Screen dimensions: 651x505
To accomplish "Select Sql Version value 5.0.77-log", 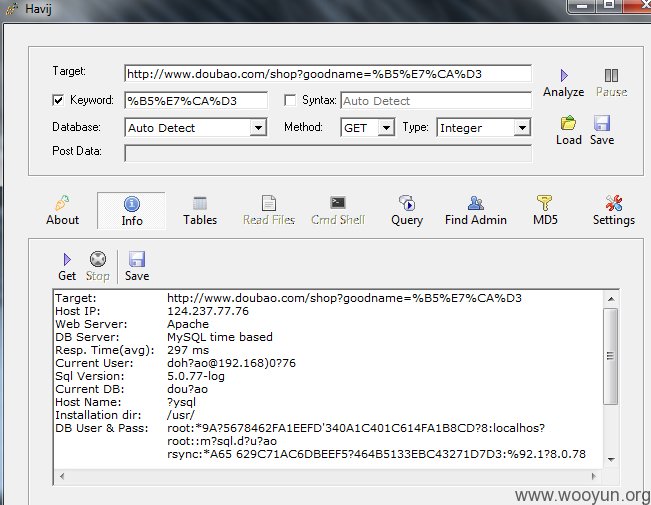I will [x=196, y=376].
